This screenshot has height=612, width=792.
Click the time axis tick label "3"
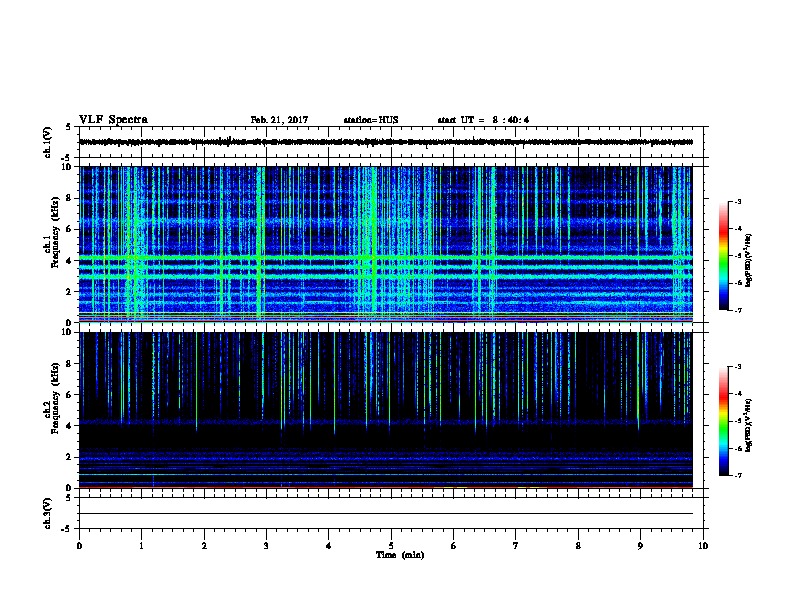click(x=266, y=546)
